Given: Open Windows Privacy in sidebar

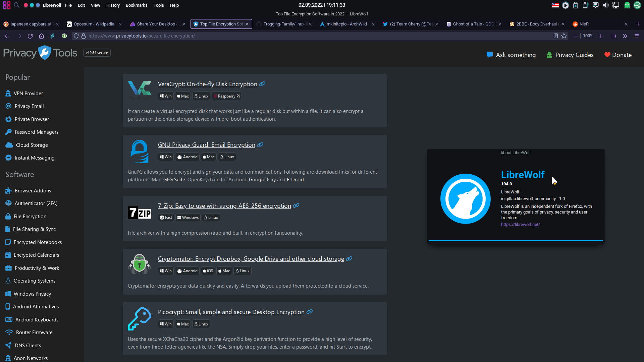Looking at the screenshot, I should pos(28,294).
